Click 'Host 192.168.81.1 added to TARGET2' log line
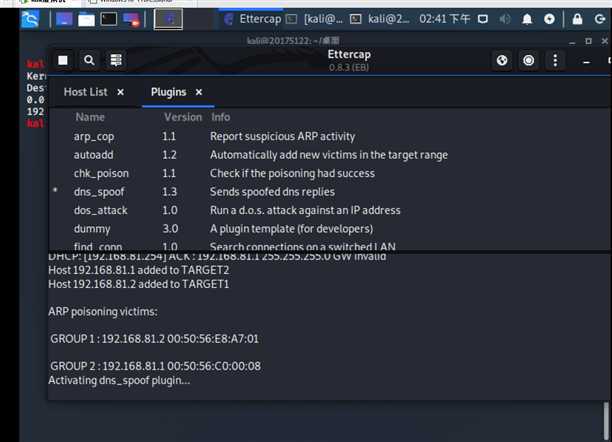Screen dimensions: 612x442 [139, 270]
